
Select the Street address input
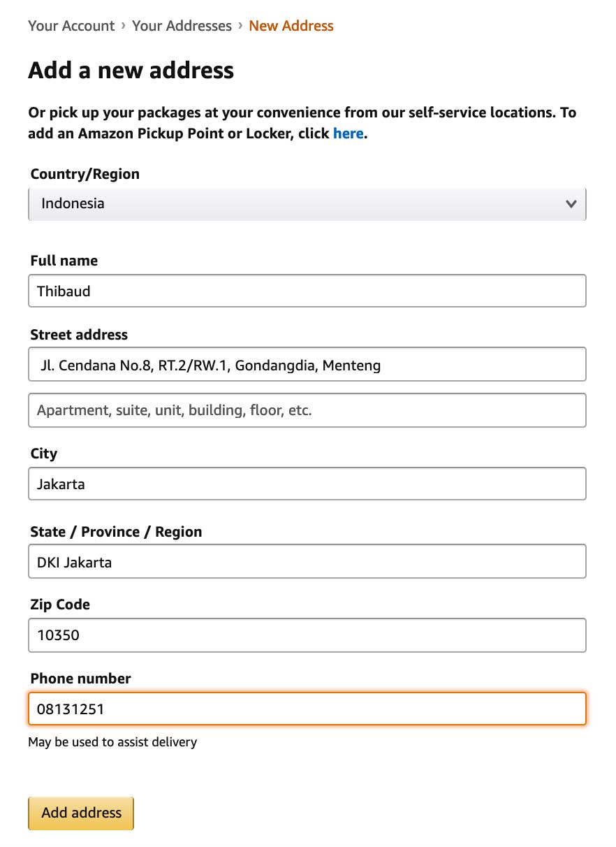tap(307, 364)
